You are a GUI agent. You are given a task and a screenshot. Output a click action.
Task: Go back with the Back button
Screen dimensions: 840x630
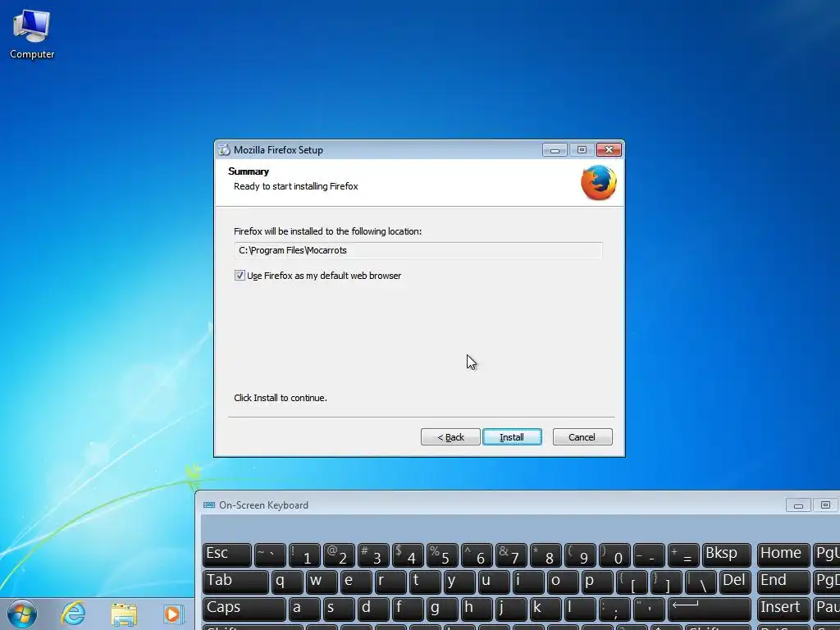[450, 437]
